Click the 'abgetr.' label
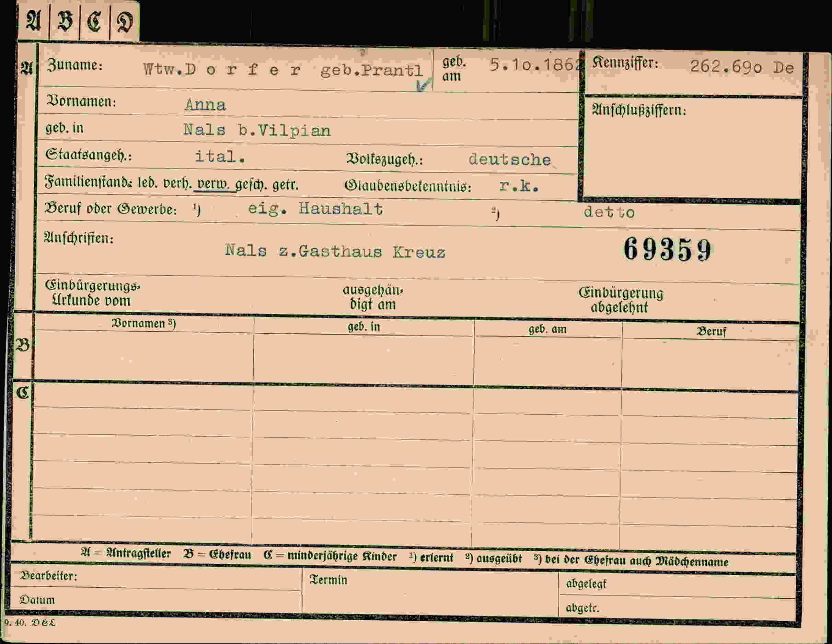 pyautogui.click(x=582, y=608)
